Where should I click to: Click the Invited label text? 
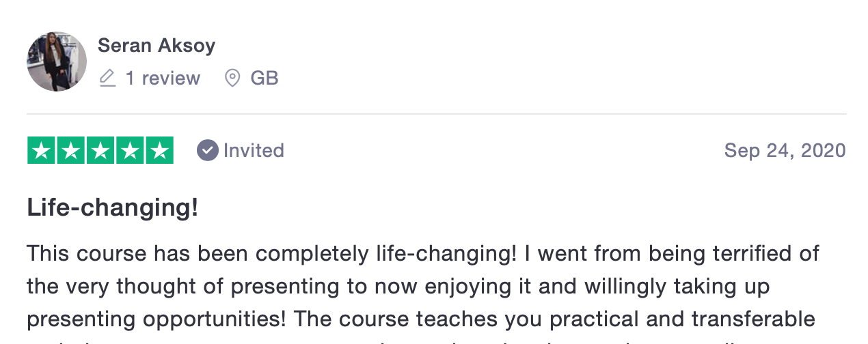(x=254, y=150)
